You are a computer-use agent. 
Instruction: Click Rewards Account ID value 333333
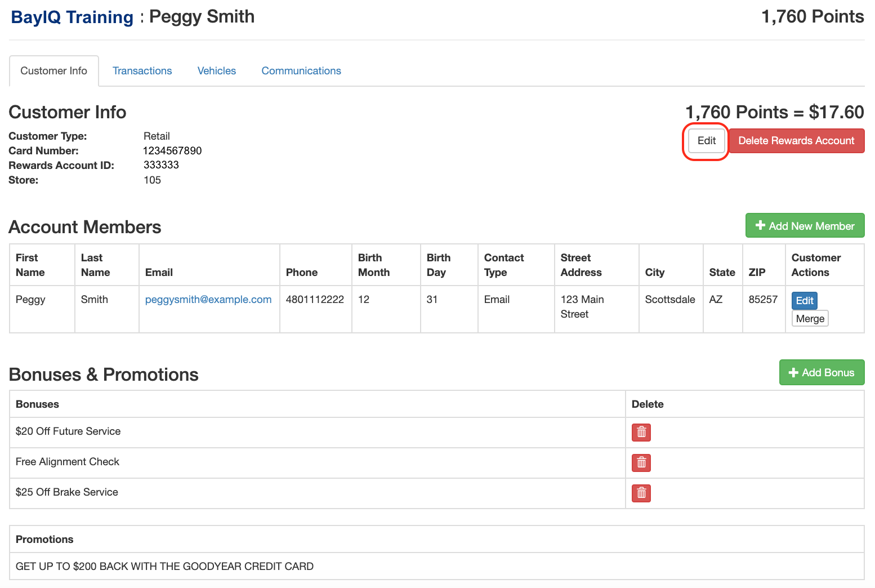click(161, 165)
